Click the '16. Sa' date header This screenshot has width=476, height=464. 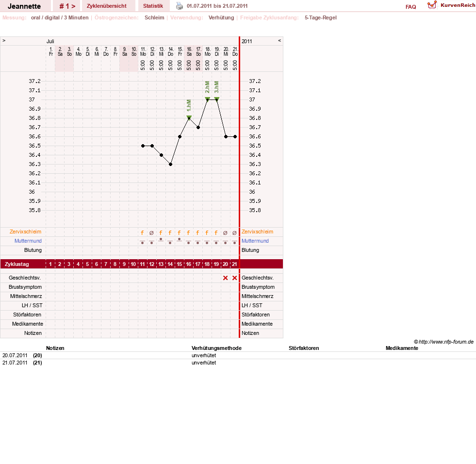[x=189, y=51]
